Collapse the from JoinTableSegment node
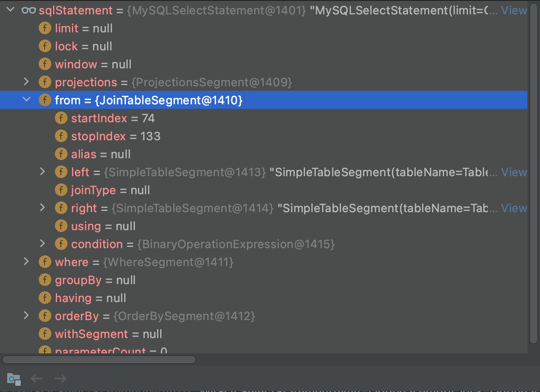Viewport: 540px width, 392px height. [x=26, y=100]
